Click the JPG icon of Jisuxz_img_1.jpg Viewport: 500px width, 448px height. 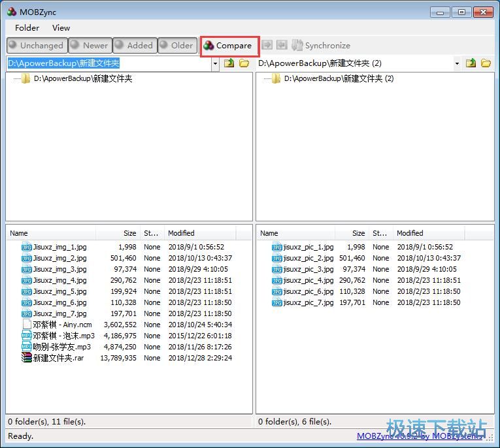point(26,247)
